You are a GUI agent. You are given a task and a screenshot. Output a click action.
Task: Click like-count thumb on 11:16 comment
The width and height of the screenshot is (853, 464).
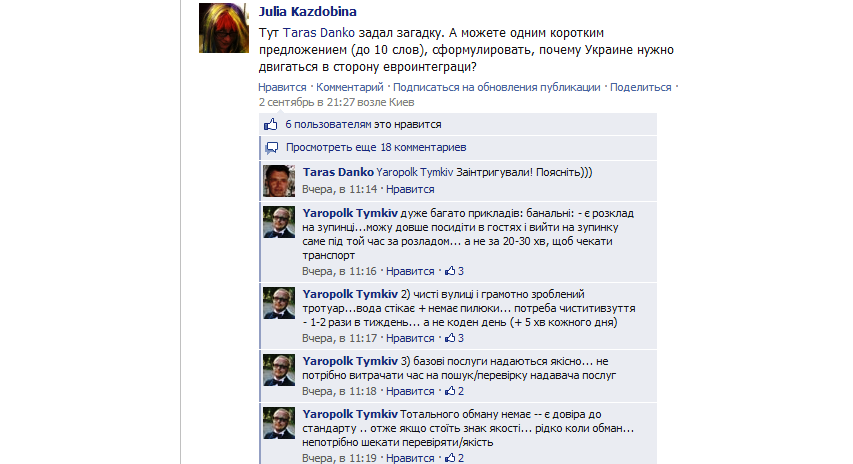450,270
